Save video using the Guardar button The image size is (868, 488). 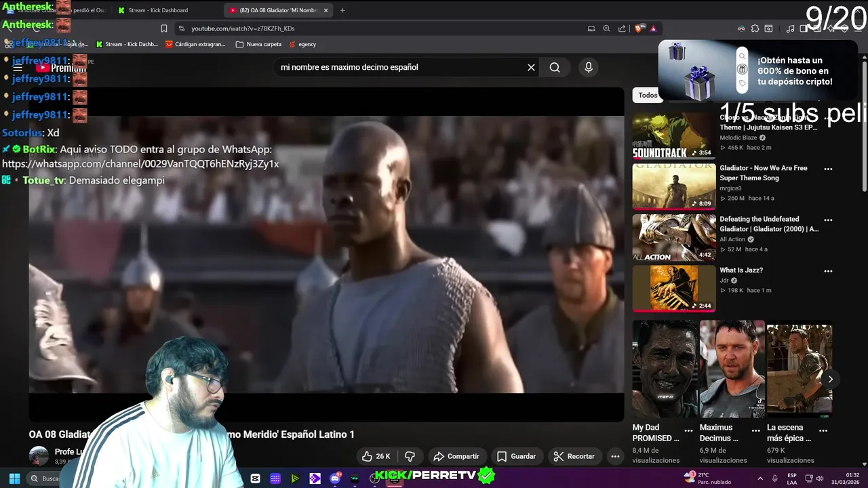click(516, 456)
